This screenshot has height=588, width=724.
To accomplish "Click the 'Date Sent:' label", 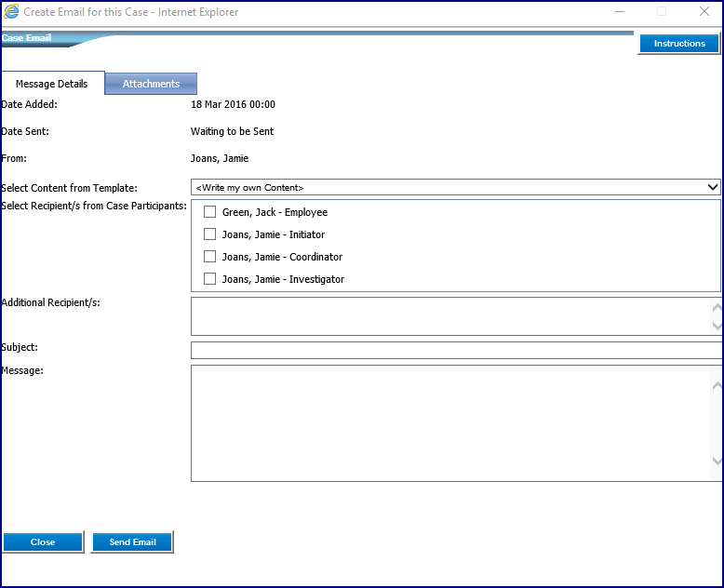I will pos(25,131).
